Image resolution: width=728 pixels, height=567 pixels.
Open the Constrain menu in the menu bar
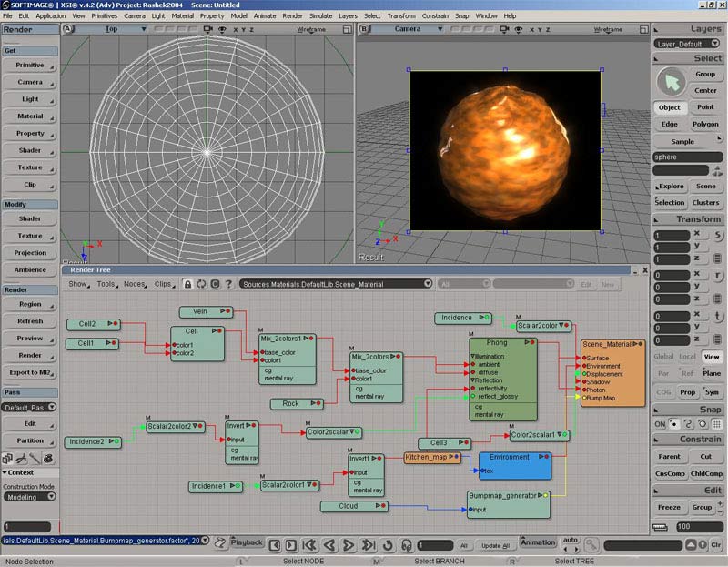tap(435, 15)
